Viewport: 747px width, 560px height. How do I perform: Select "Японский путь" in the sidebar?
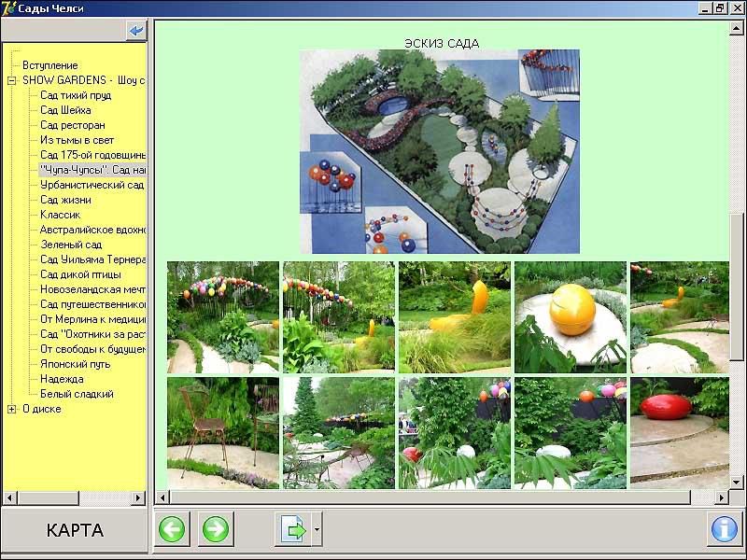click(75, 364)
